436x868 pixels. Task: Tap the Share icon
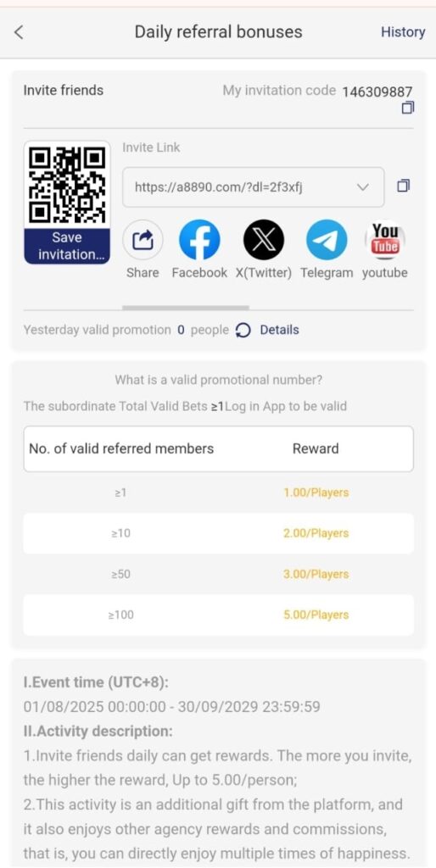[143, 240]
